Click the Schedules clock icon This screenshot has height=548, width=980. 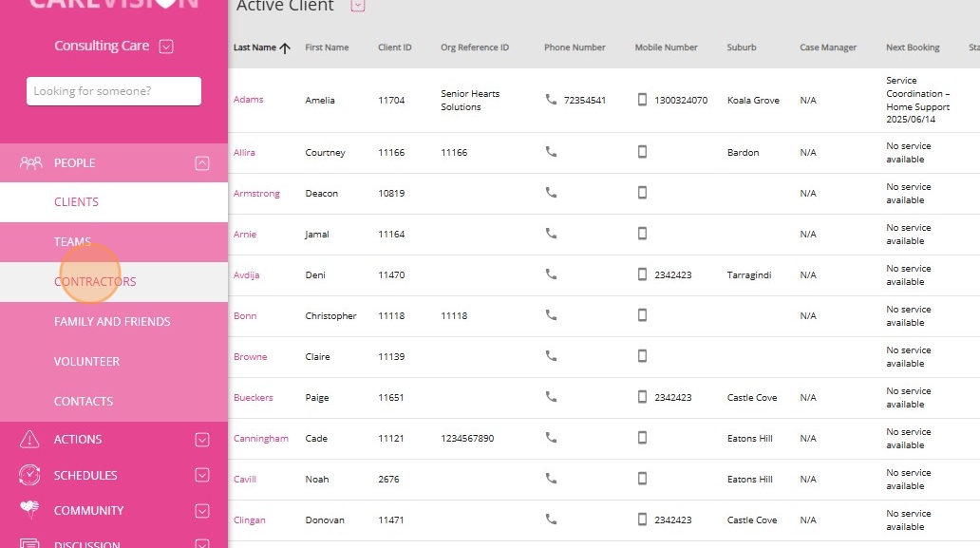click(29, 475)
